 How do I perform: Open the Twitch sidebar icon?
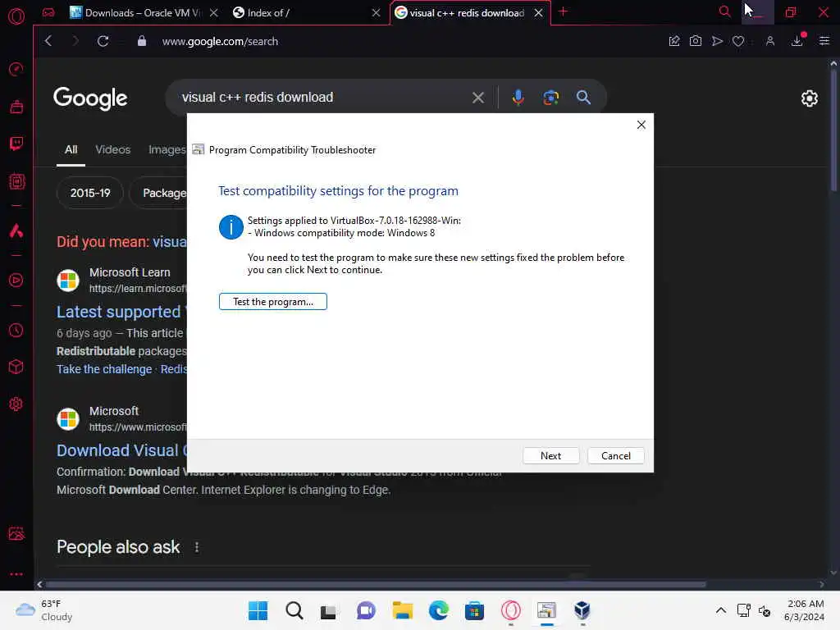point(16,143)
